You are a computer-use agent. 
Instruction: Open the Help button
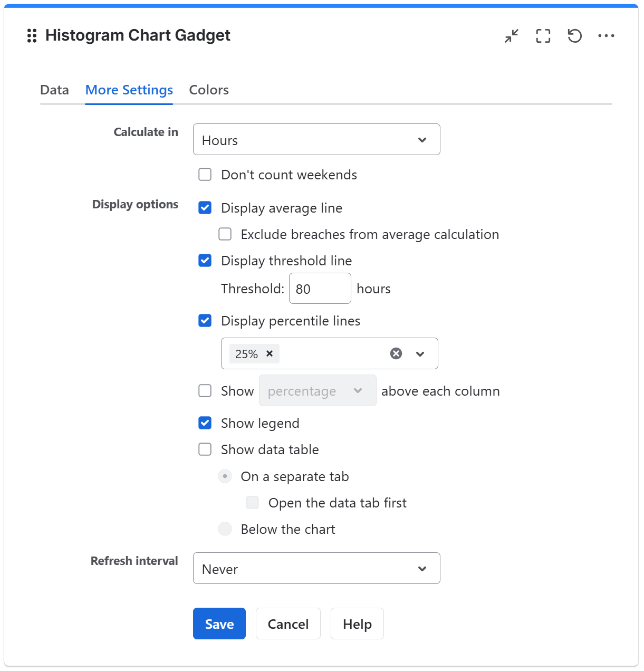[x=357, y=624]
